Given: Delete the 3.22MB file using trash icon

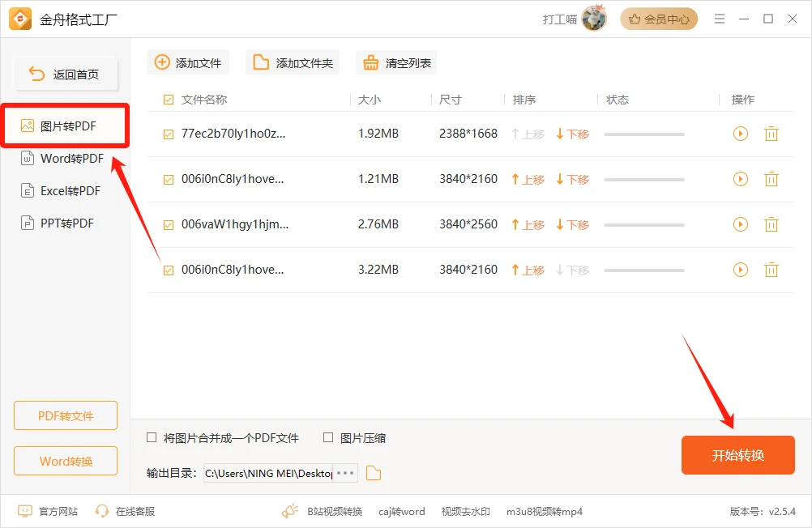Looking at the screenshot, I should 771,270.
